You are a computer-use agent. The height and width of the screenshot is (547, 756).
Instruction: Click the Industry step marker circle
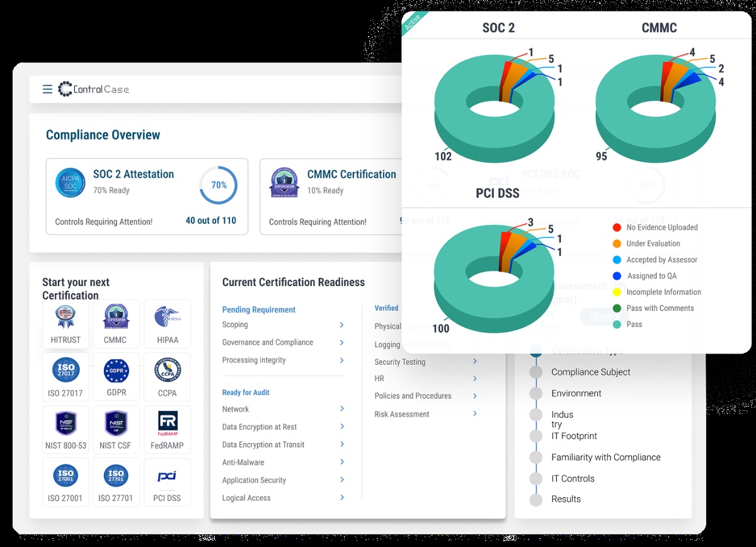coord(536,415)
